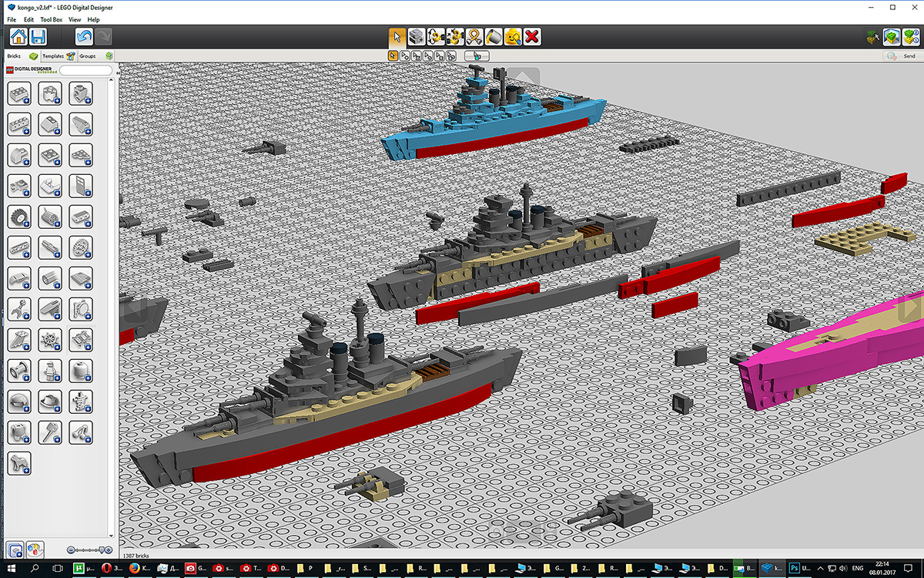Image resolution: width=924 pixels, height=578 pixels.
Task: Expand the wedge plates category
Action: point(81,154)
